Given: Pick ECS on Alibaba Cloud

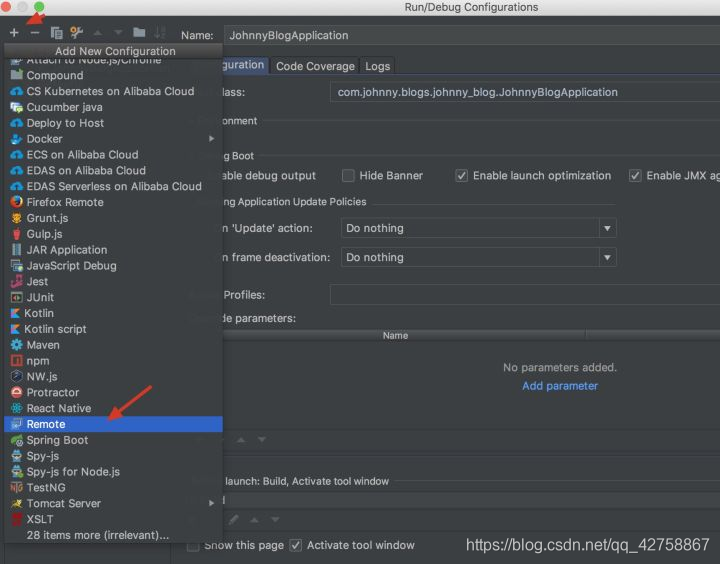Looking at the screenshot, I should (113, 155).
